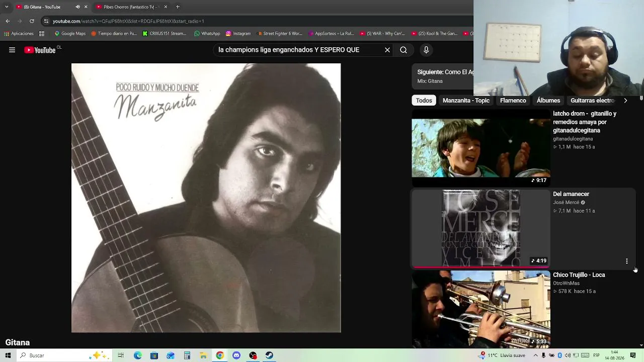This screenshot has height=362, width=644.
Task: Switch to Chrome in the taskbar
Action: coord(220,355)
